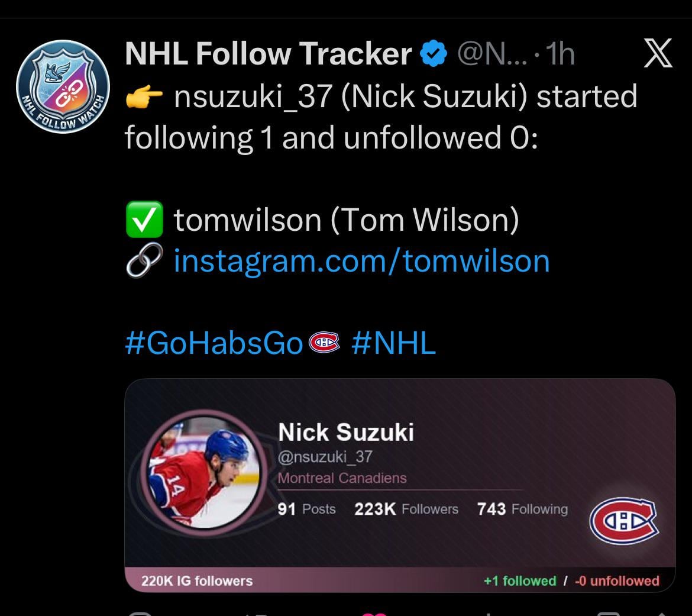692x616 pixels.
Task: Click the Canadiens emoji after #GoHabsGo
Action: 325,343
